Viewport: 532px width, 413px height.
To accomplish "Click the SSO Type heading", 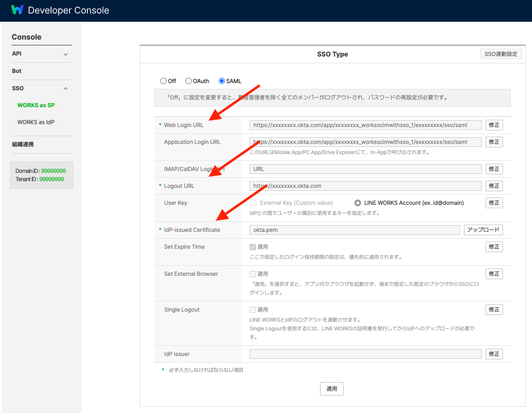I will [333, 54].
